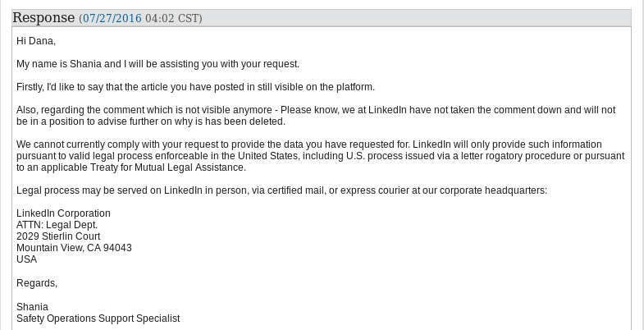This screenshot has width=644, height=330.
Task: Click the 'Firstly, I'd like to say' sentence
Action: (195, 87)
